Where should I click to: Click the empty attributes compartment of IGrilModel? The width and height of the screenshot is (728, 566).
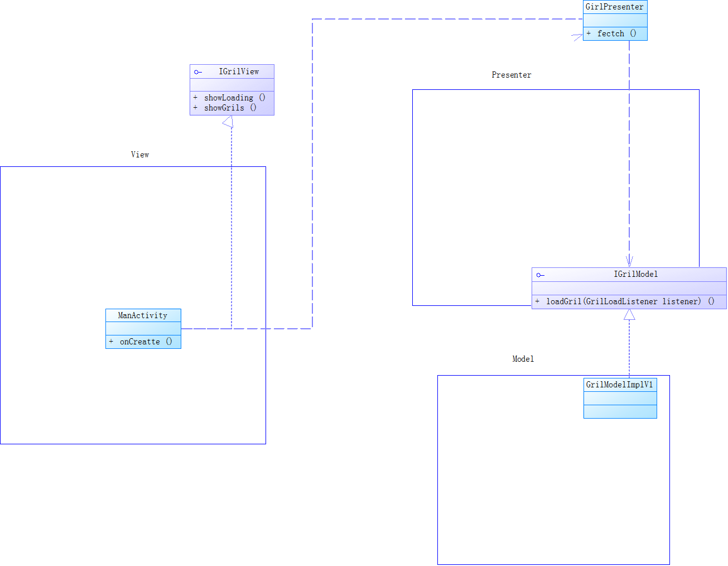(x=629, y=288)
